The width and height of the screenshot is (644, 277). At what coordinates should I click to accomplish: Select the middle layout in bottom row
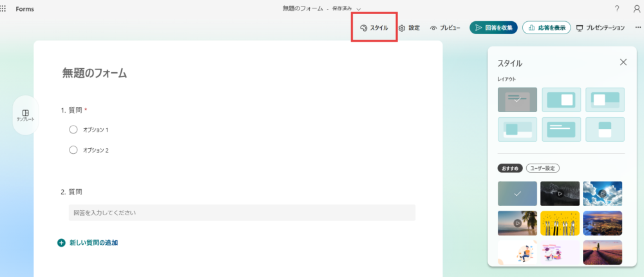[562, 129]
